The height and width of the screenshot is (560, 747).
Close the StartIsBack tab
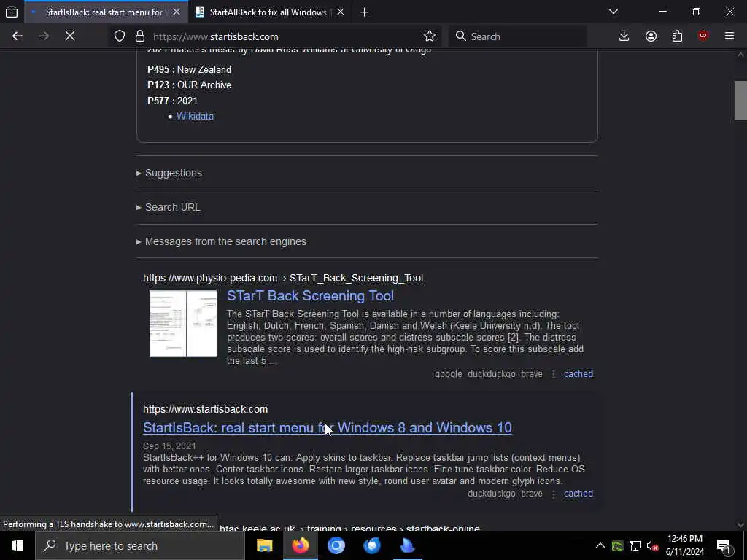click(x=177, y=12)
